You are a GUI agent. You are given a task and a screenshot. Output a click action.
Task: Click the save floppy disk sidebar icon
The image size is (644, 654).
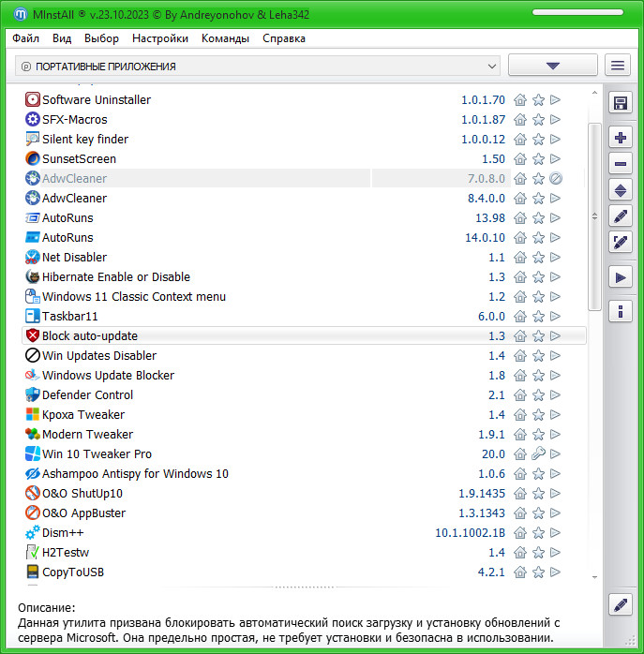[x=620, y=102]
